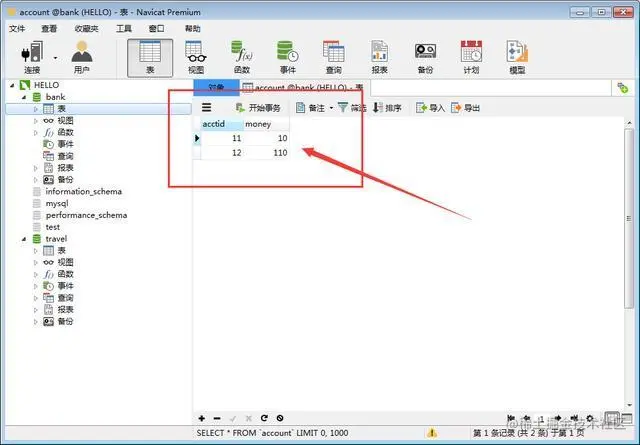Open the 工具 menu
The width and height of the screenshot is (640, 445).
click(x=124, y=29)
